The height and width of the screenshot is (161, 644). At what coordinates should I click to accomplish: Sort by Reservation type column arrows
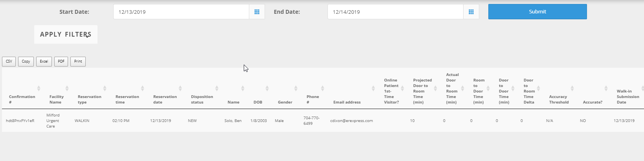pyautogui.click(x=105, y=88)
